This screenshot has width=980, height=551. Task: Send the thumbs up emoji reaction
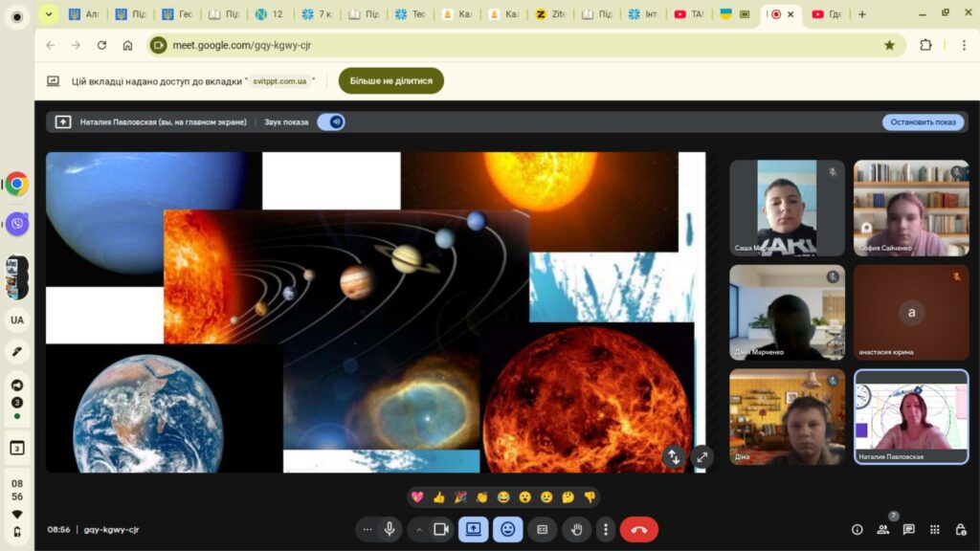(x=438, y=496)
